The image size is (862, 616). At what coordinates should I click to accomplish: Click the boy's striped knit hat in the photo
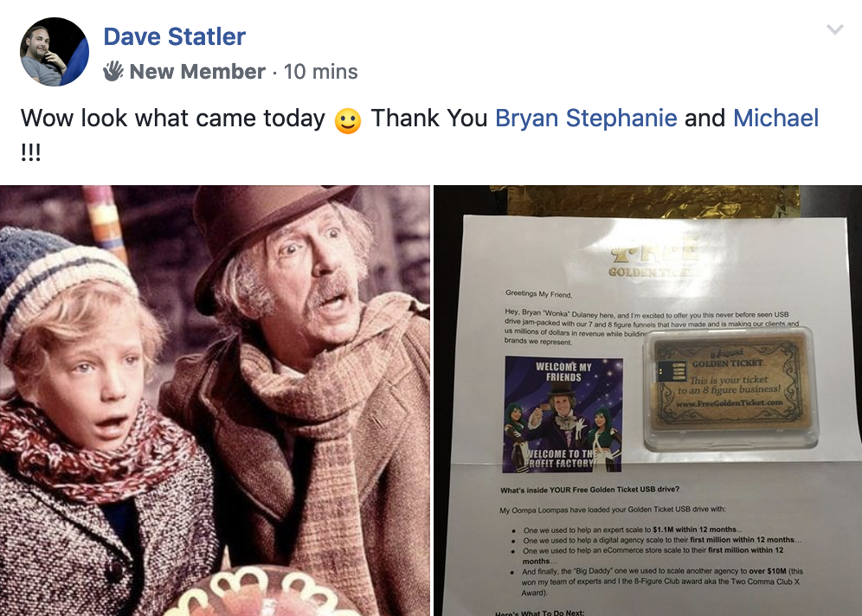64,284
